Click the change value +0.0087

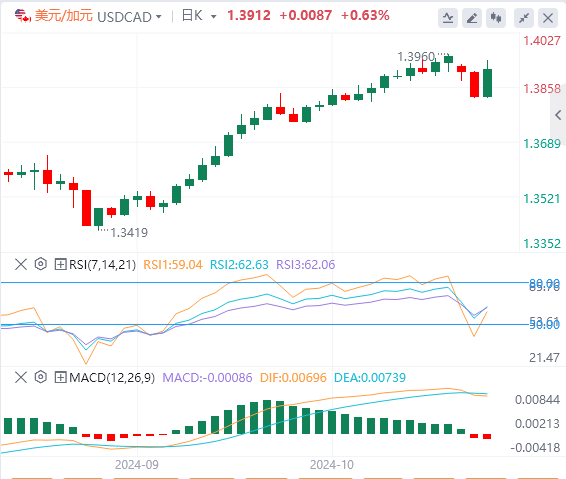pos(305,16)
